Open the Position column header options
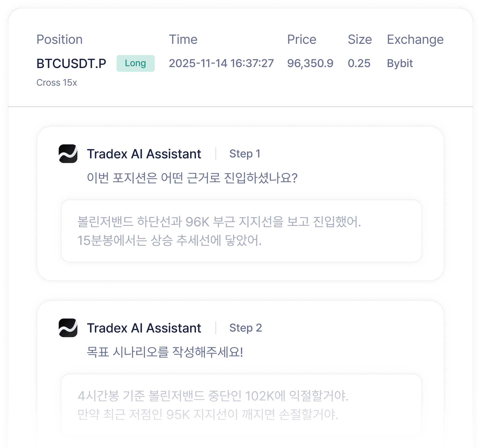The height and width of the screenshot is (448, 481). (60, 39)
